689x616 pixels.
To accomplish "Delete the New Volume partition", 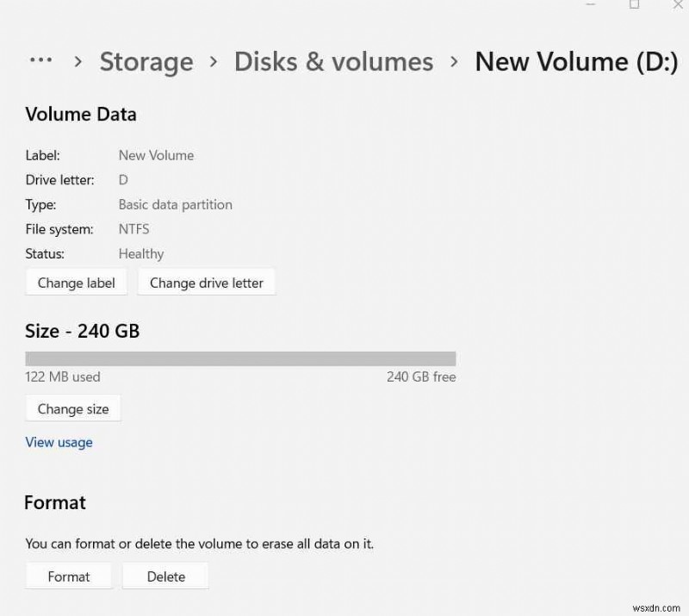I will tap(165, 576).
